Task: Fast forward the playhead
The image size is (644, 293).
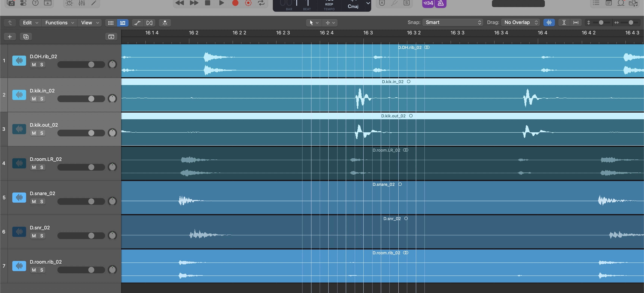Action: pos(194,3)
